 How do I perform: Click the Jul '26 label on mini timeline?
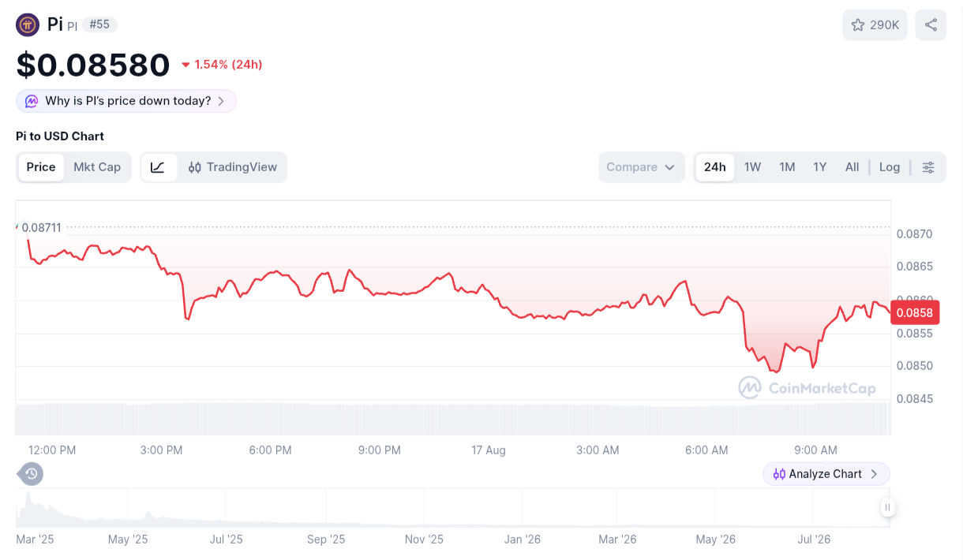click(814, 539)
